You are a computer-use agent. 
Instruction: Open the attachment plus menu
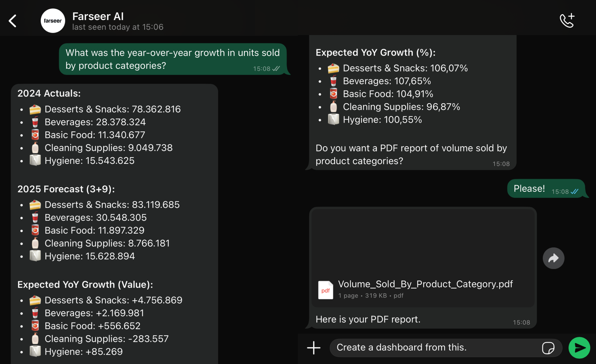(313, 347)
